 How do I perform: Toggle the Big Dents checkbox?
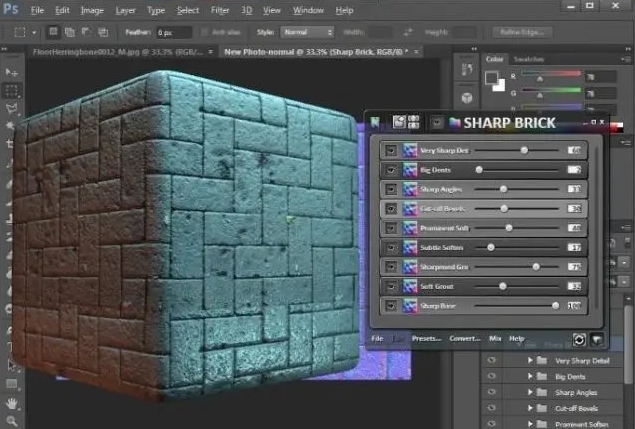coord(391,170)
